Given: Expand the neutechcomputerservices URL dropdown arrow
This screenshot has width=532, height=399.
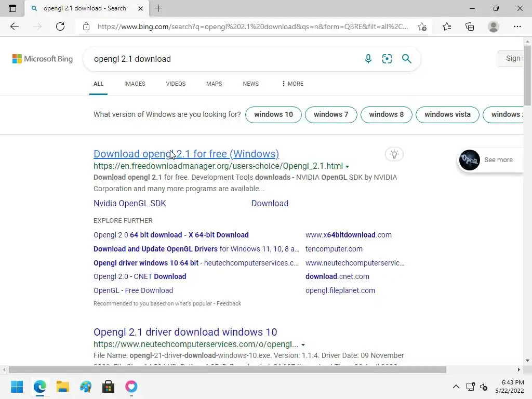Looking at the screenshot, I should (x=303, y=345).
